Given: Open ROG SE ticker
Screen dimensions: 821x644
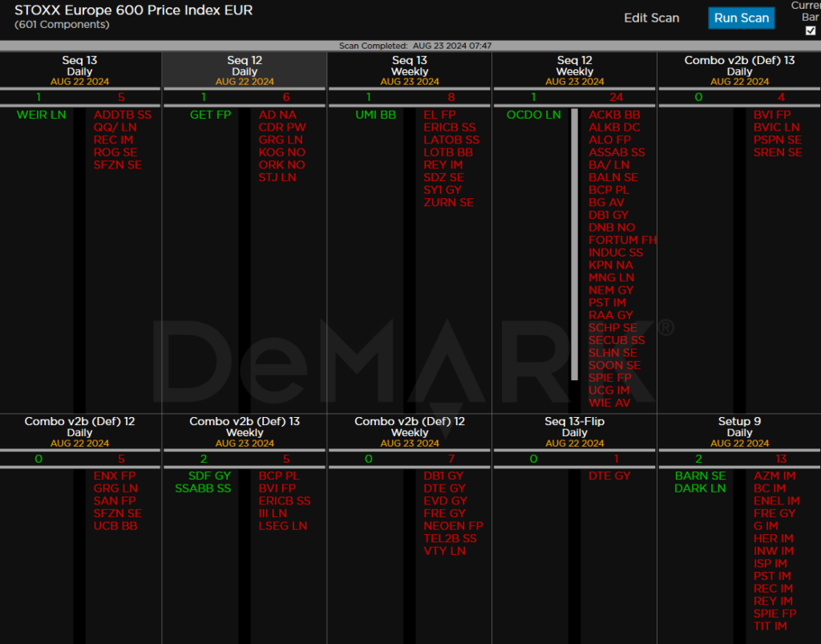Looking at the screenshot, I should tap(115, 152).
